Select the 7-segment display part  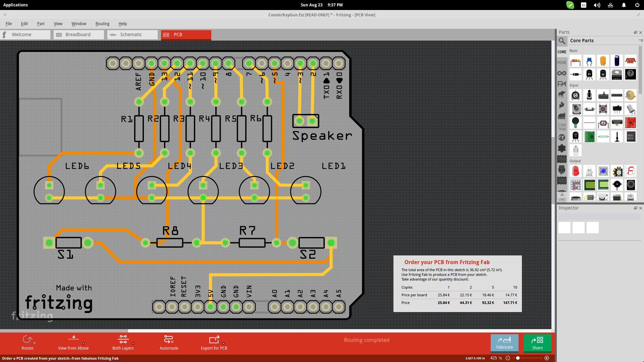click(631, 171)
